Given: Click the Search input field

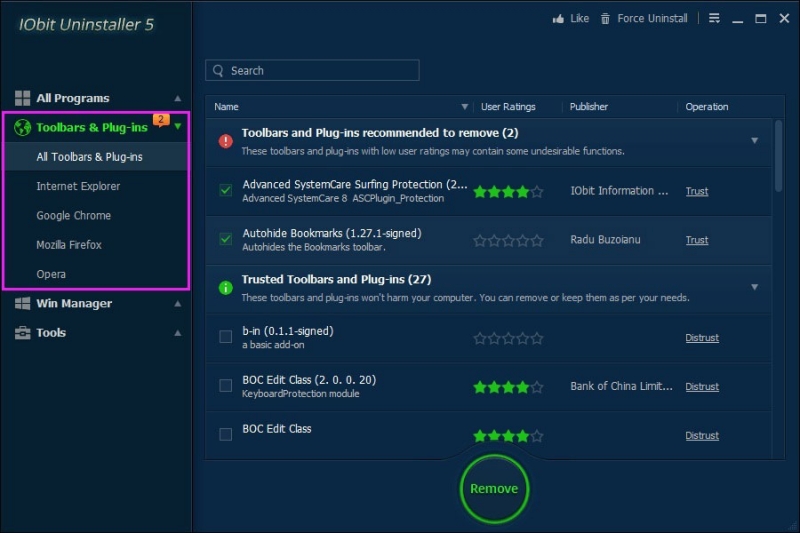Looking at the screenshot, I should 312,70.
